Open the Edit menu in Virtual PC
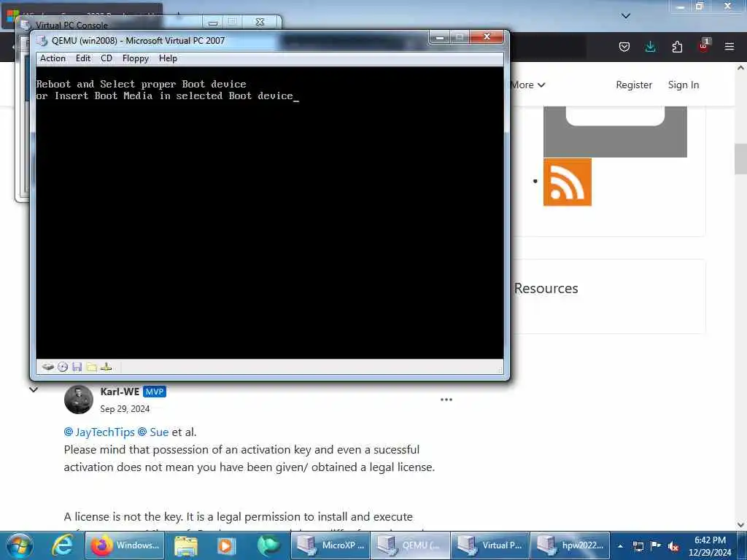 (83, 58)
